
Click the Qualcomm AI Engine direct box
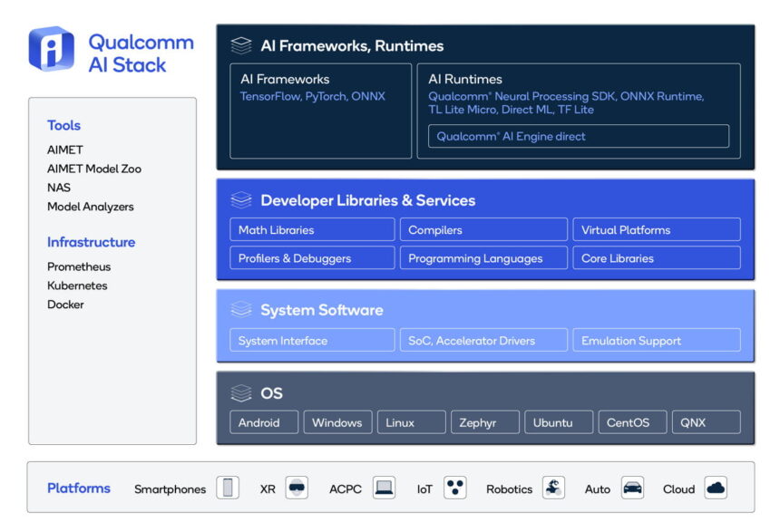tap(578, 137)
